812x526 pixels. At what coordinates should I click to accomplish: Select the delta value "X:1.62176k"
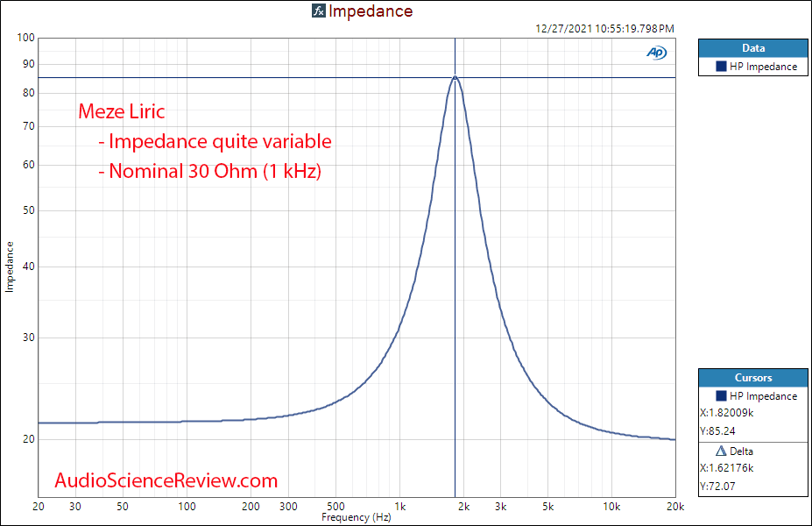(726, 468)
